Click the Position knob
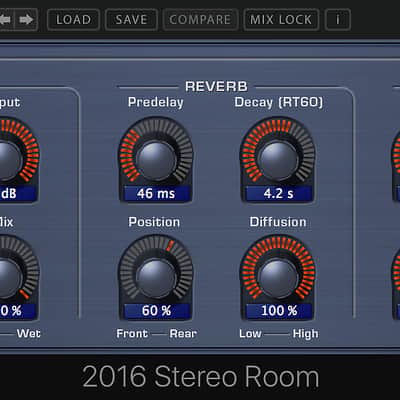Image resolution: width=400 pixels, height=400 pixels. tap(156, 279)
